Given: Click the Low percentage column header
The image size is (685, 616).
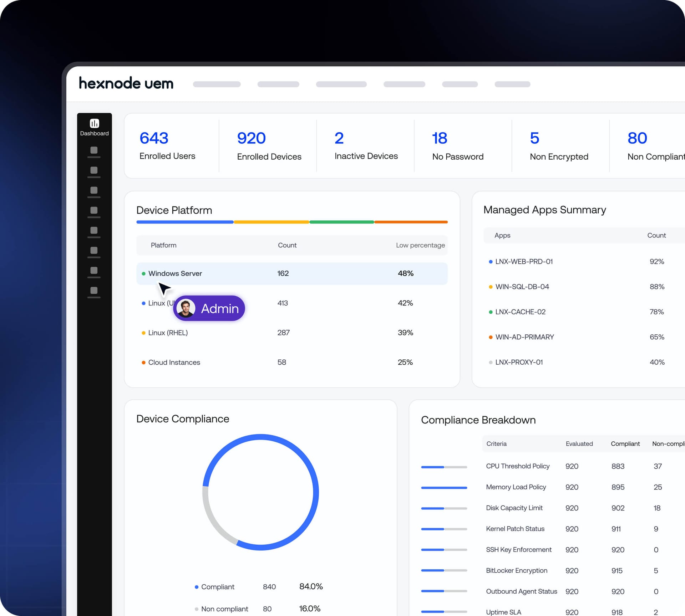Looking at the screenshot, I should point(420,245).
